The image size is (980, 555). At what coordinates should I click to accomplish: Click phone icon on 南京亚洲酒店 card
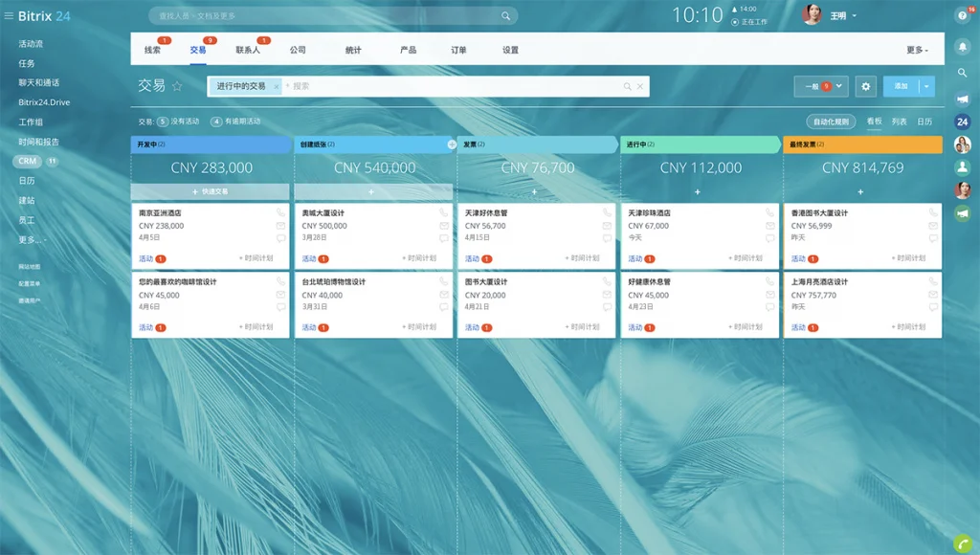tap(281, 212)
